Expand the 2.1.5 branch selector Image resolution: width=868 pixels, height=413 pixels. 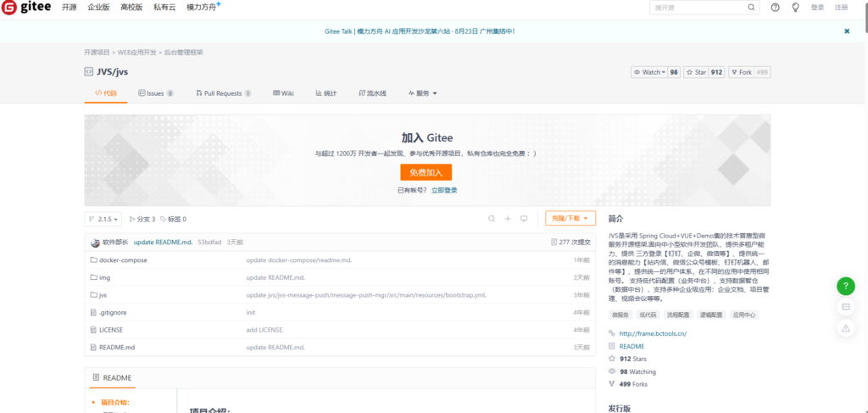[x=105, y=219]
